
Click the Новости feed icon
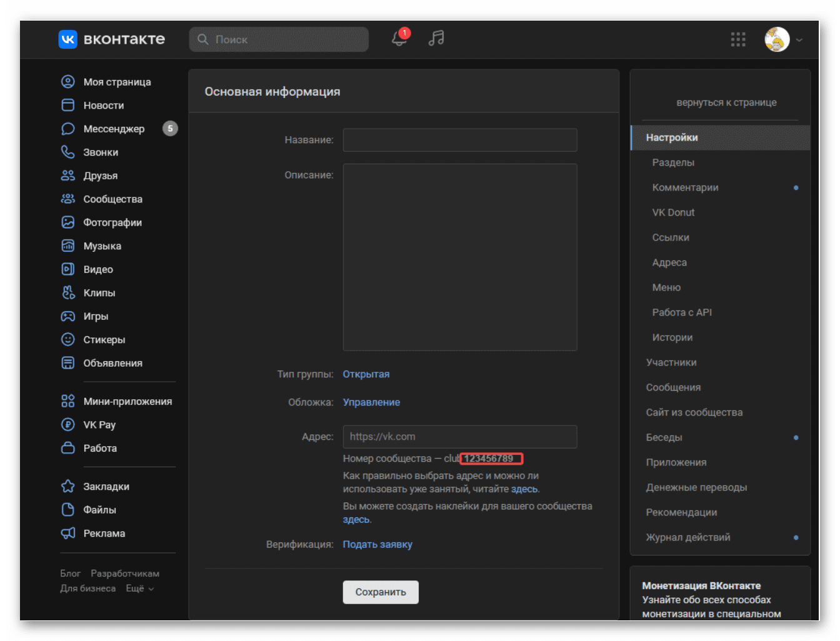tap(67, 105)
